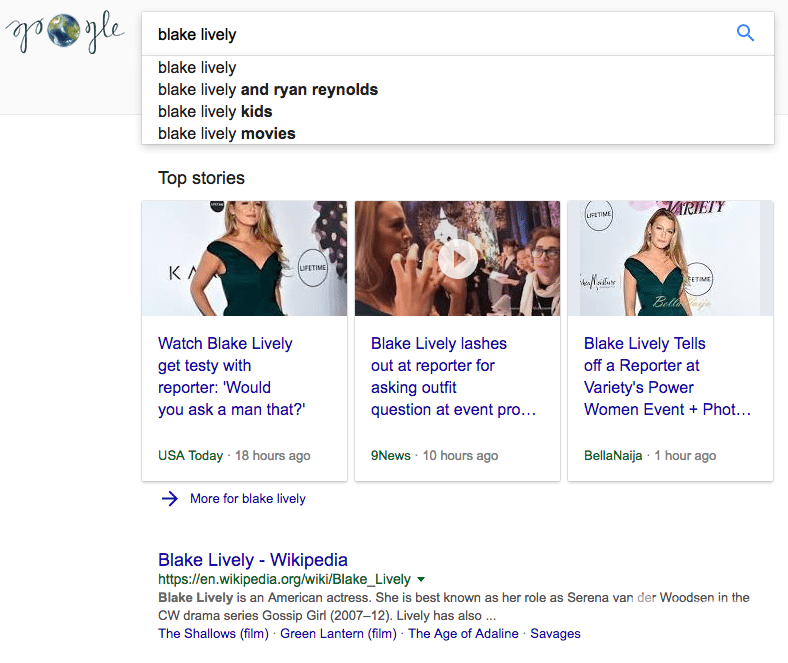Click the 1 hour ago timestamp
Image resolution: width=788 pixels, height=663 pixels.
685,456
